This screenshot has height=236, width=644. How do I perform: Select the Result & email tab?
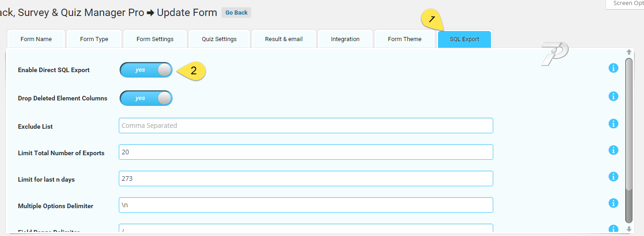point(284,39)
